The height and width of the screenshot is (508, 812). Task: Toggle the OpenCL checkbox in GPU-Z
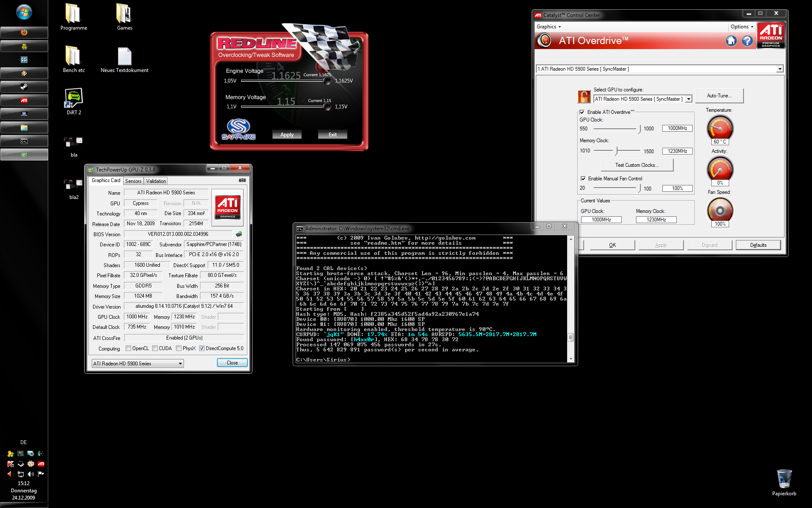129,348
